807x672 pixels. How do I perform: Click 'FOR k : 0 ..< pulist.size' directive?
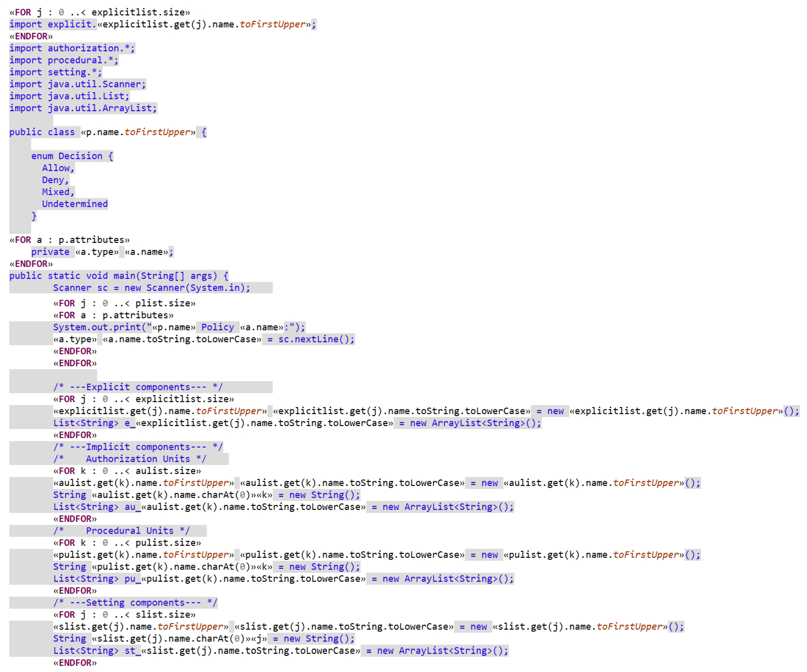pyautogui.click(x=127, y=543)
